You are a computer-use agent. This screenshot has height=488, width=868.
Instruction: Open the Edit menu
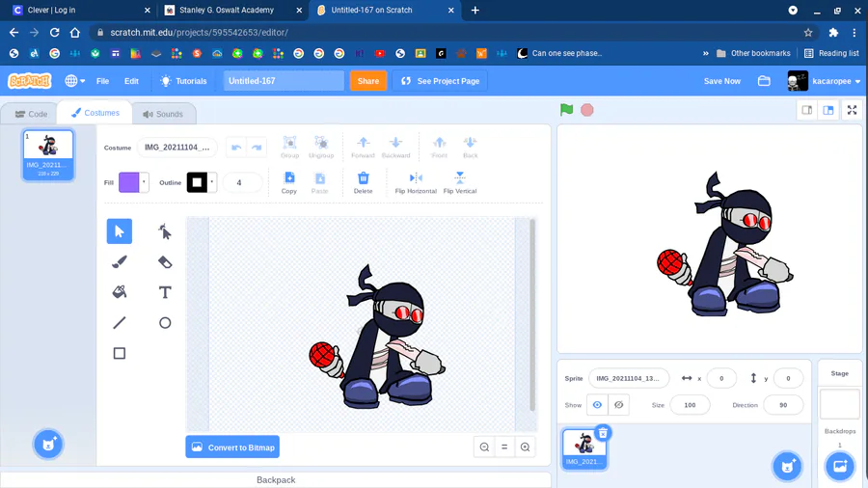click(131, 81)
